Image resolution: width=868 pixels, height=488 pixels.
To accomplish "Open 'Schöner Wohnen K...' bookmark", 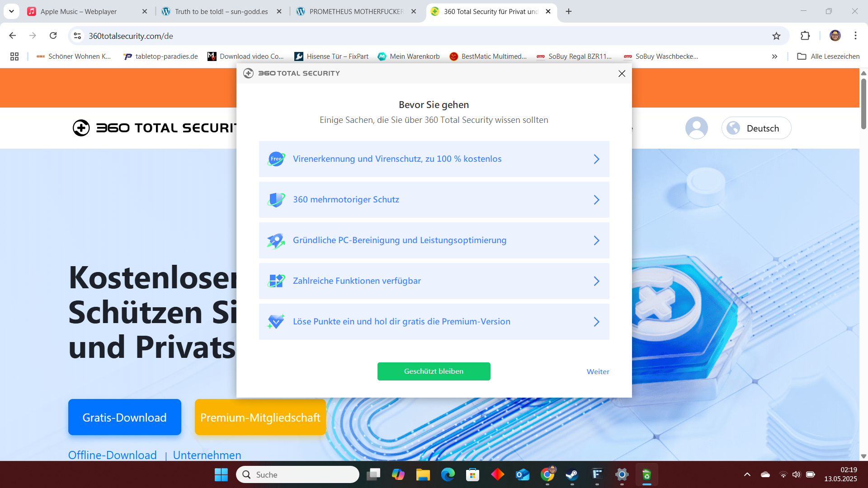I will 74,56.
